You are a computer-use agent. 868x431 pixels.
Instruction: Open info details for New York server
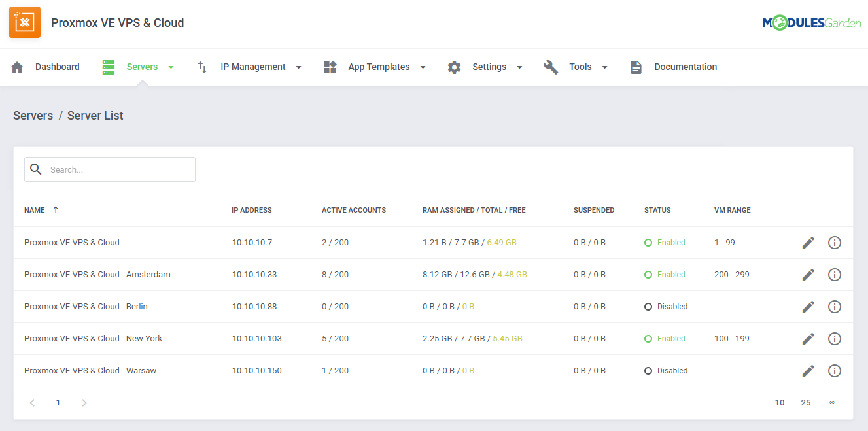pos(834,338)
